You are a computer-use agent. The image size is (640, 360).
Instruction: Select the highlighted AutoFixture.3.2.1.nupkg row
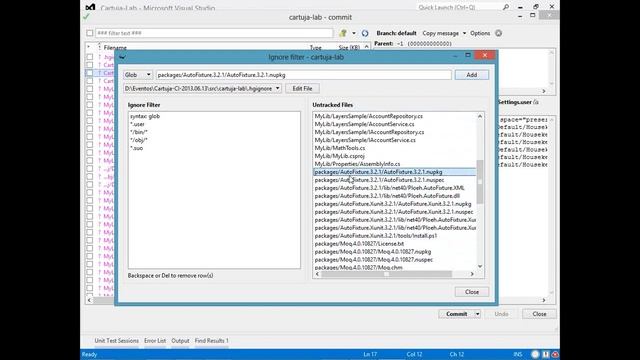[395, 172]
